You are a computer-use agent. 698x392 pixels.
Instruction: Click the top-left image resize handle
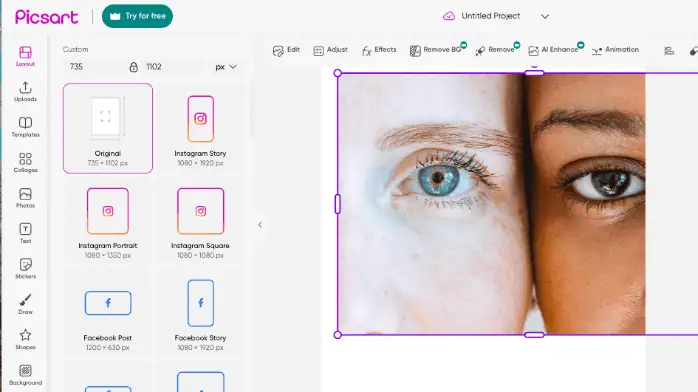point(337,73)
